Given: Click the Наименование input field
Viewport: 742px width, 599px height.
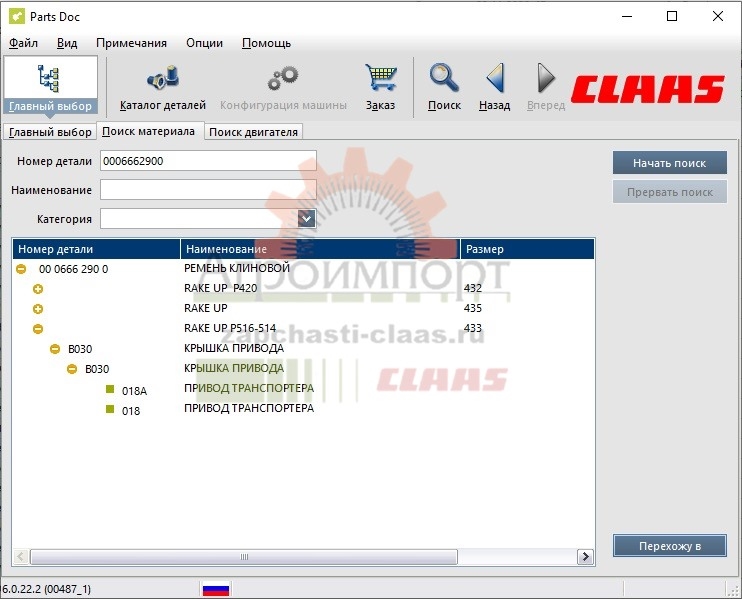Looking at the screenshot, I should tap(208, 190).
